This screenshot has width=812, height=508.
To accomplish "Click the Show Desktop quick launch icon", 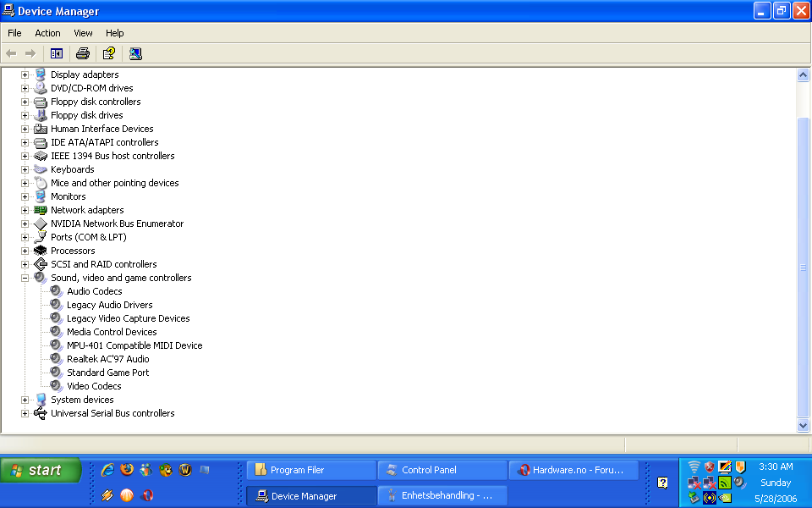I will click(205, 470).
